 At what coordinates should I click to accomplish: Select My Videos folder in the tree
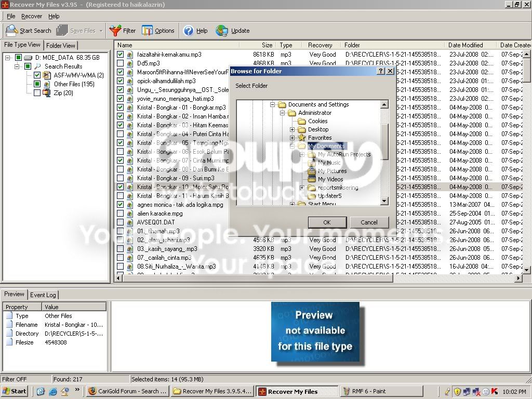pyautogui.click(x=330, y=179)
